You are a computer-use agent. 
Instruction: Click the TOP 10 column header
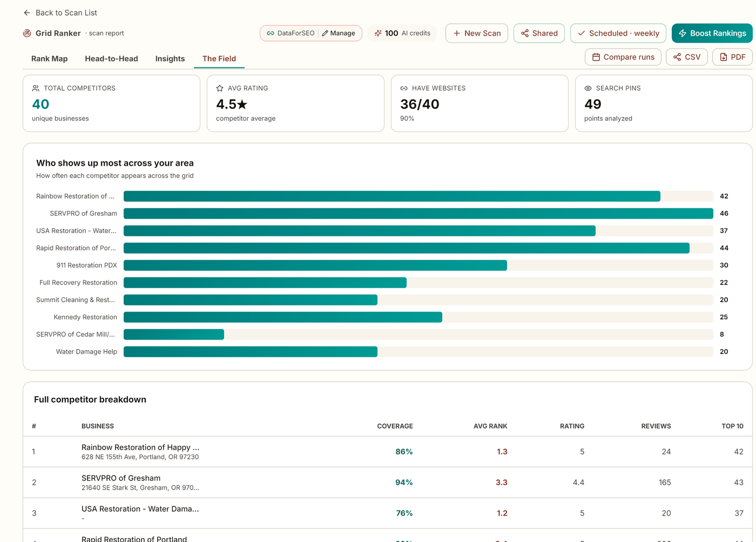(732, 426)
